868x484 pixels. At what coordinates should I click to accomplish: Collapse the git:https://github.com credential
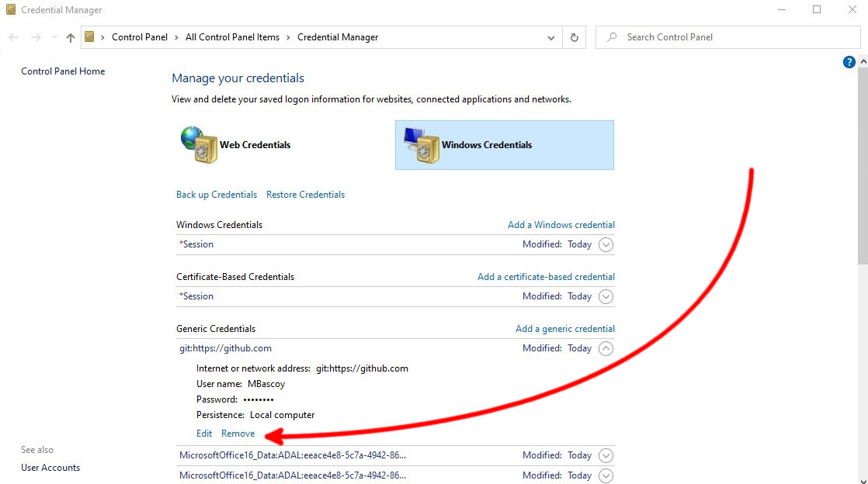pyautogui.click(x=606, y=348)
